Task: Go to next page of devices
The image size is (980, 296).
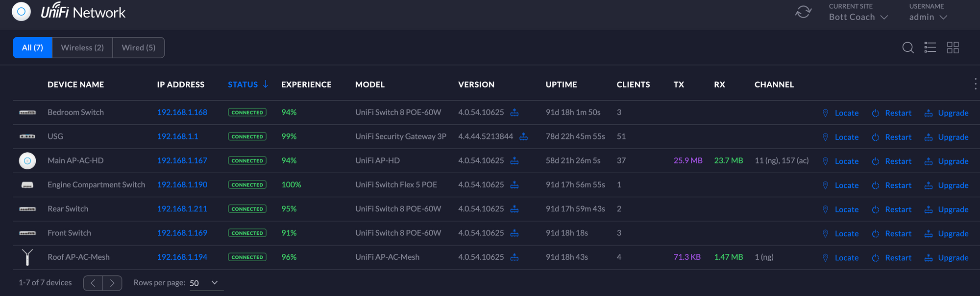Action: (x=112, y=283)
